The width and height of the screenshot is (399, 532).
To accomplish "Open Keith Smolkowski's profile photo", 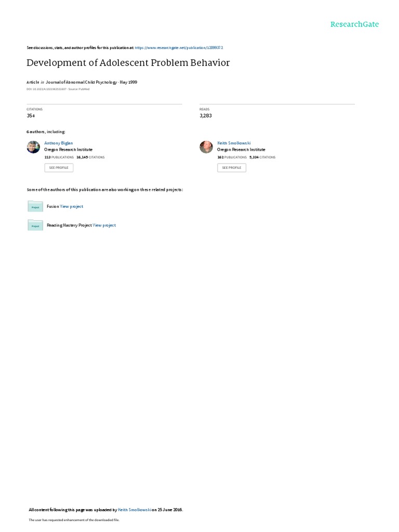I will (x=206, y=147).
